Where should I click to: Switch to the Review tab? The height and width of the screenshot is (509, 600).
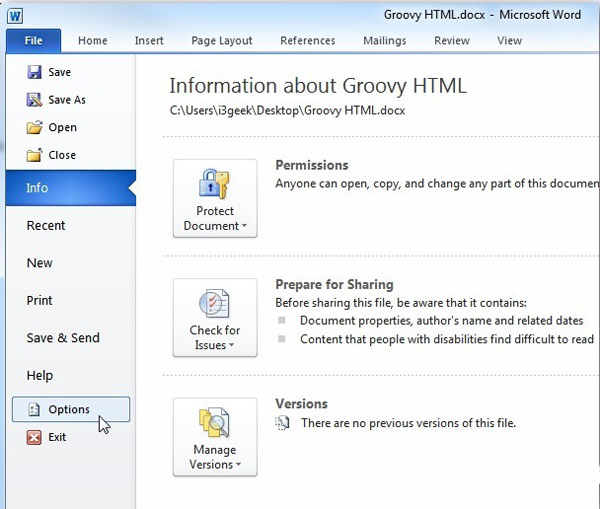click(x=452, y=41)
